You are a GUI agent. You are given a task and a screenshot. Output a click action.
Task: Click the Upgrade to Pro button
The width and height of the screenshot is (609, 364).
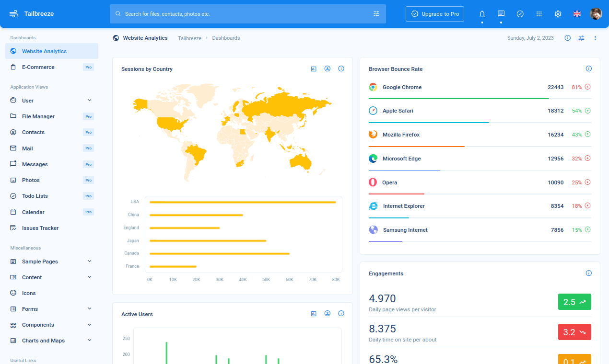click(x=435, y=14)
